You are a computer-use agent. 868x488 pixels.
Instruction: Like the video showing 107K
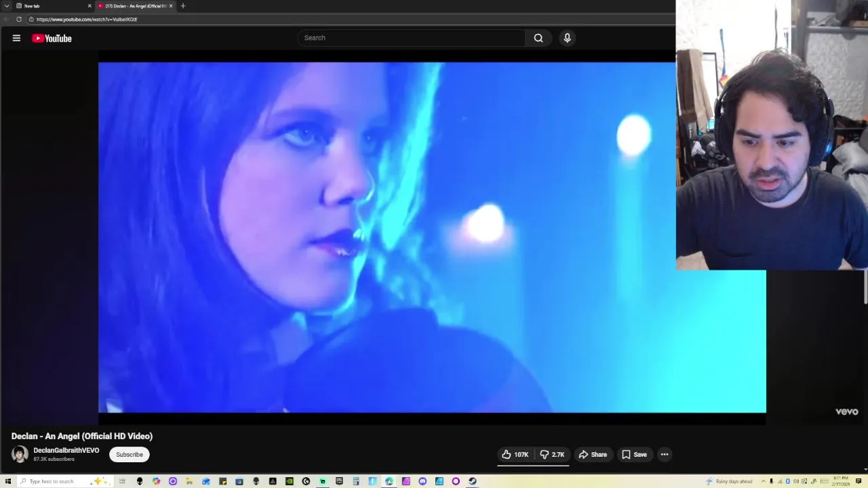tap(515, 455)
